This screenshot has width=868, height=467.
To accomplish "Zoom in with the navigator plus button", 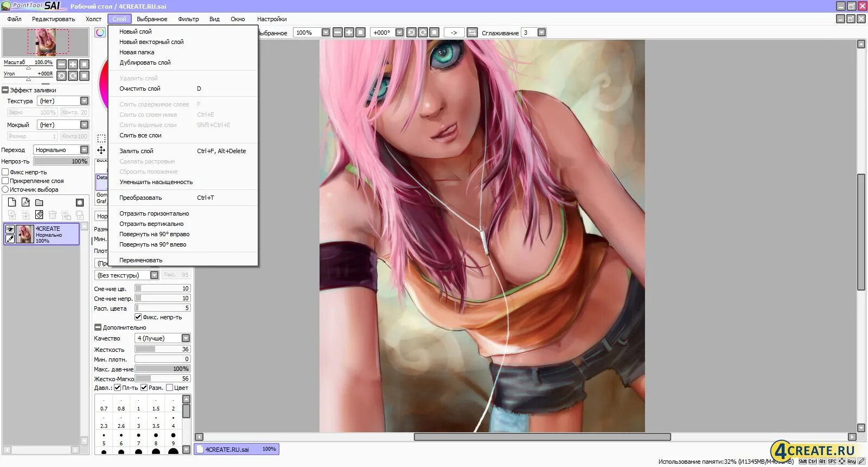I will [x=73, y=64].
